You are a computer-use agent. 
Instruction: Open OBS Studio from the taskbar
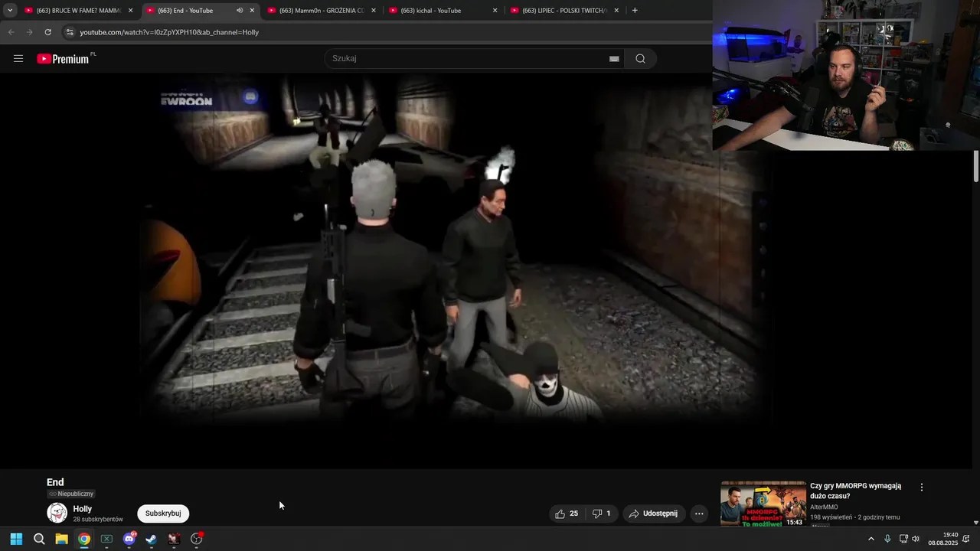pos(197,539)
